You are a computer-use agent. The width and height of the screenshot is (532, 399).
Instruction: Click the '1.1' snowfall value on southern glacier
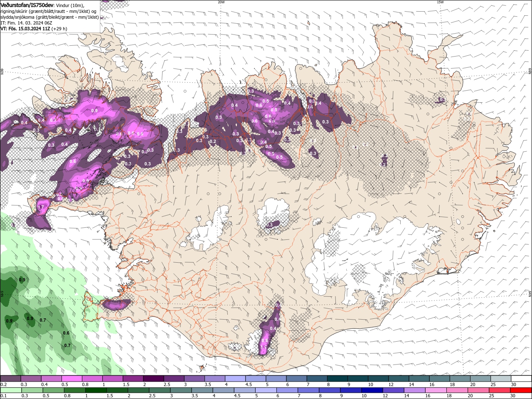pos(263,347)
